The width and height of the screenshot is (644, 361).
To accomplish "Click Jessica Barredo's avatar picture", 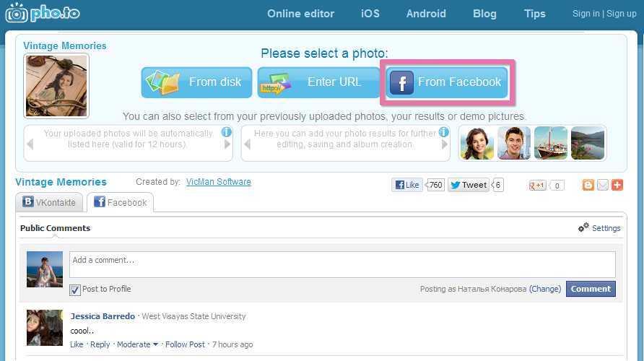I will click(x=45, y=328).
